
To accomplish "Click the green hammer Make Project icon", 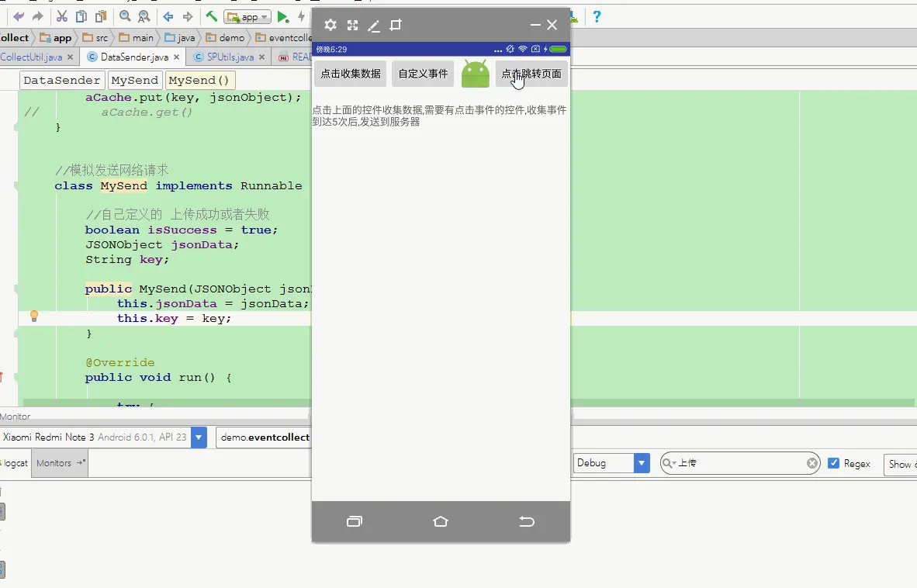I will point(212,16).
